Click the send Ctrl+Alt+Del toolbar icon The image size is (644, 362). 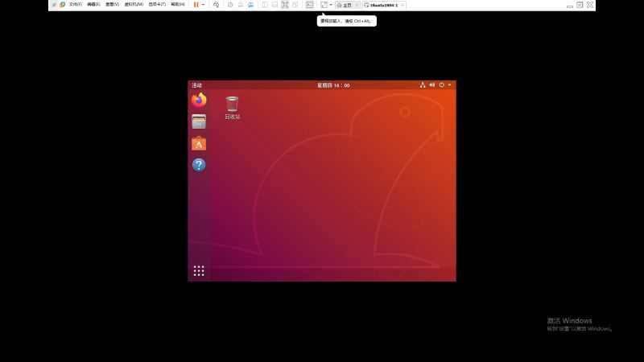click(x=216, y=5)
